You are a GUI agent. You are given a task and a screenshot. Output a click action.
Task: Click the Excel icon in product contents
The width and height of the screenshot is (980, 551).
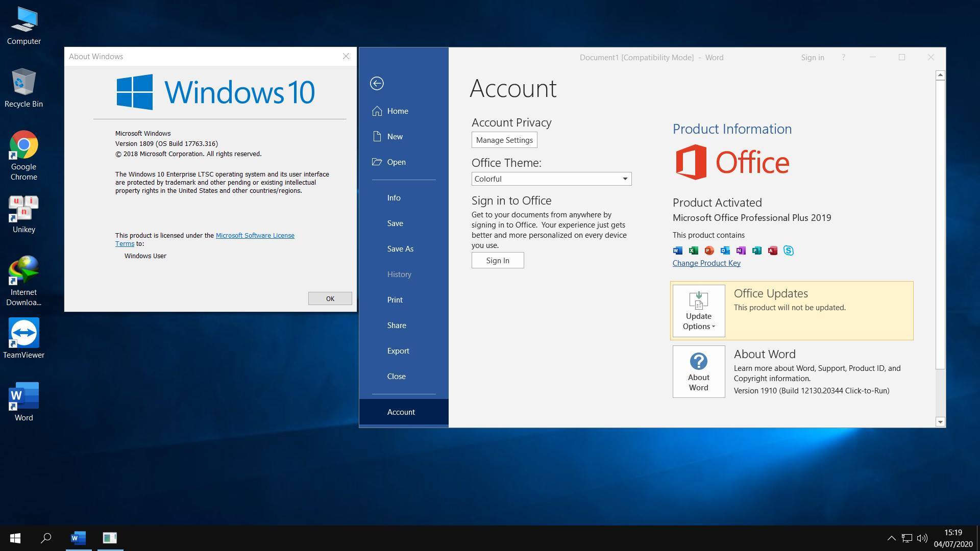coord(694,250)
